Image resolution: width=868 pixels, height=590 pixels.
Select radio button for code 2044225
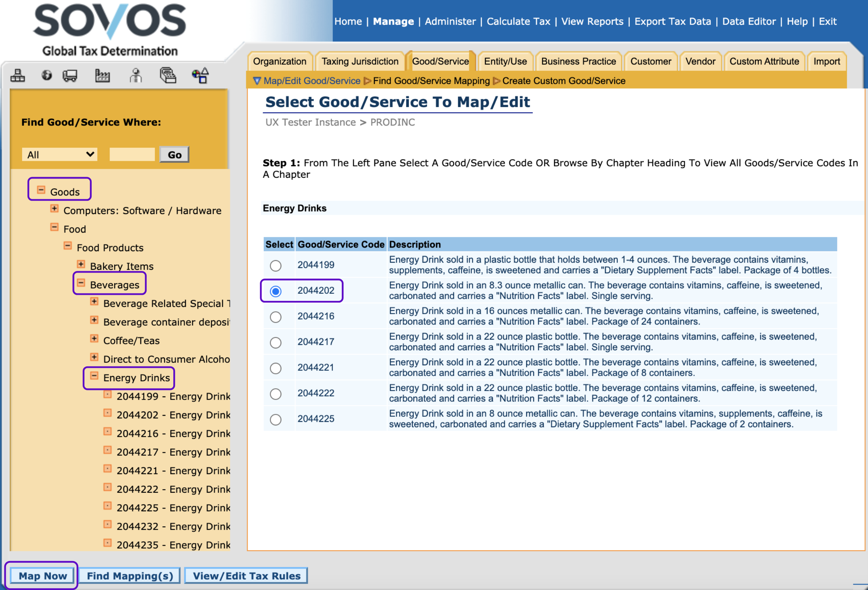(x=276, y=419)
